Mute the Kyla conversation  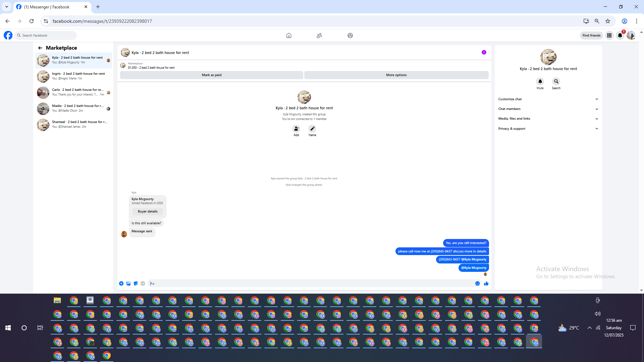coord(540,81)
